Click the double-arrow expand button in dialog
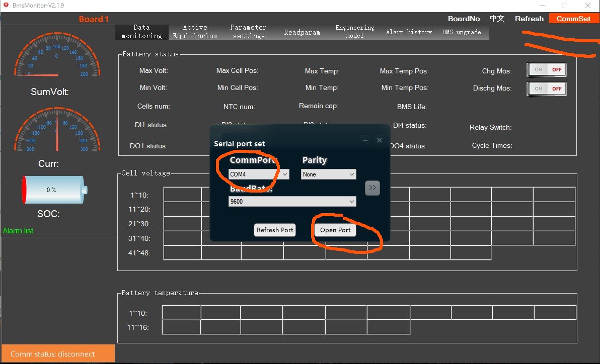This screenshot has width=600, height=364. (x=372, y=188)
